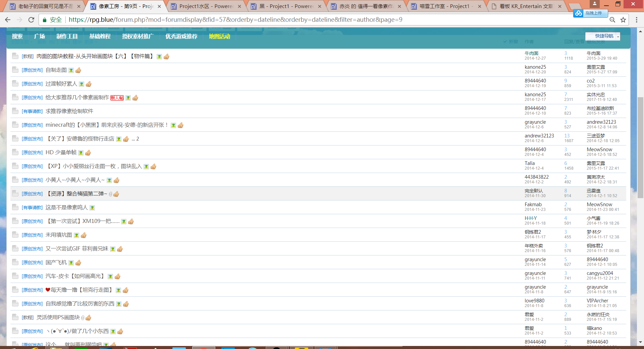The width and height of the screenshot is (644, 349).
Task: Open 优秀游戏推荐 nav menu item
Action: click(x=181, y=36)
